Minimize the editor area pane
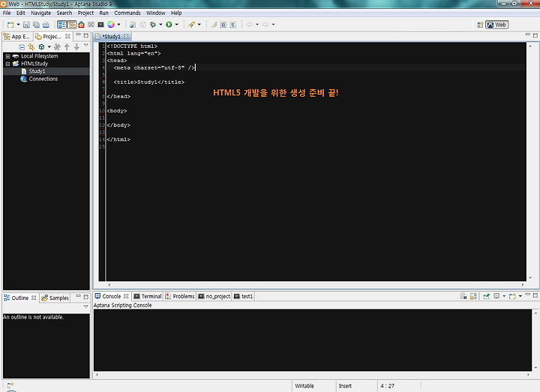The width and height of the screenshot is (540, 392). [527, 34]
